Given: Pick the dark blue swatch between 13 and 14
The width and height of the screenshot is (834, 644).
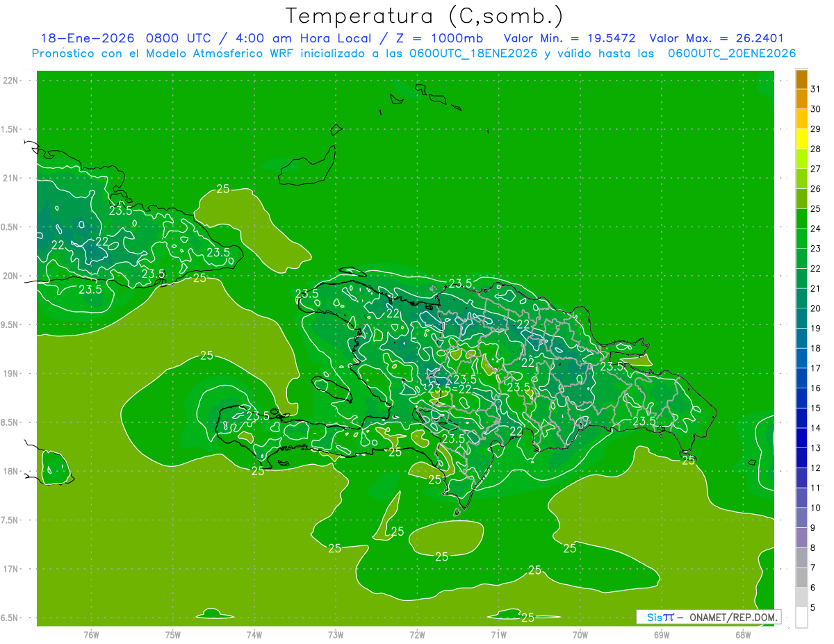Looking at the screenshot, I should coord(801,438).
